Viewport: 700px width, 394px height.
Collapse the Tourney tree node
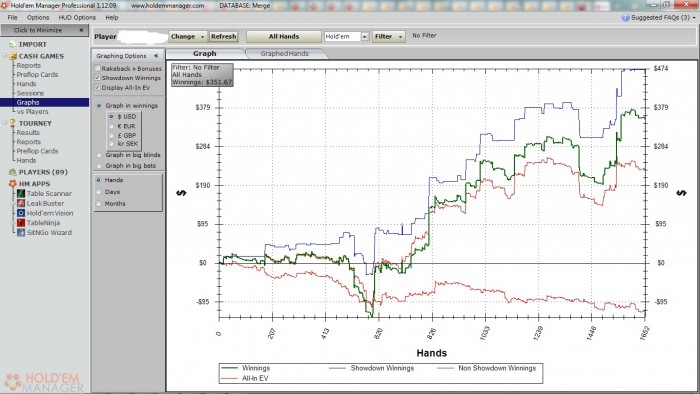click(5, 123)
